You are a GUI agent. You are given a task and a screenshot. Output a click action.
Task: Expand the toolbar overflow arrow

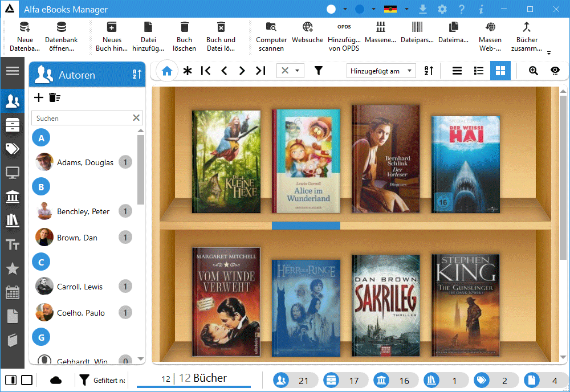click(549, 53)
